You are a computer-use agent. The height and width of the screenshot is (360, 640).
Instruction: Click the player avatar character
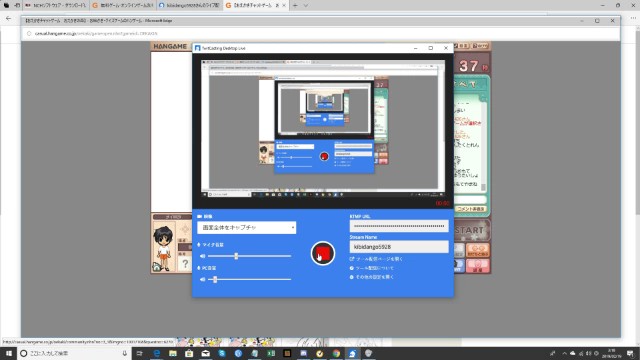(163, 248)
